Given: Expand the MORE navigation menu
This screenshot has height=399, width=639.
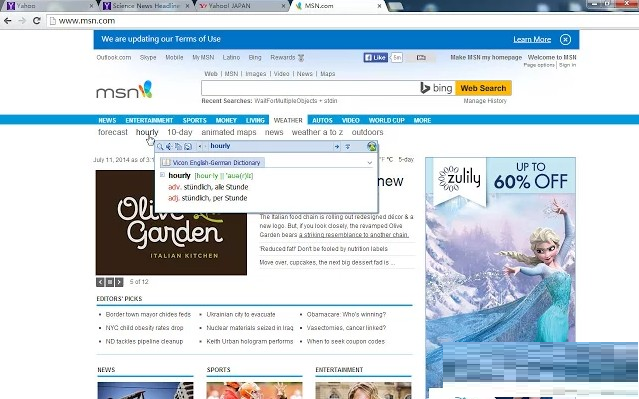Looking at the screenshot, I should coord(422,120).
